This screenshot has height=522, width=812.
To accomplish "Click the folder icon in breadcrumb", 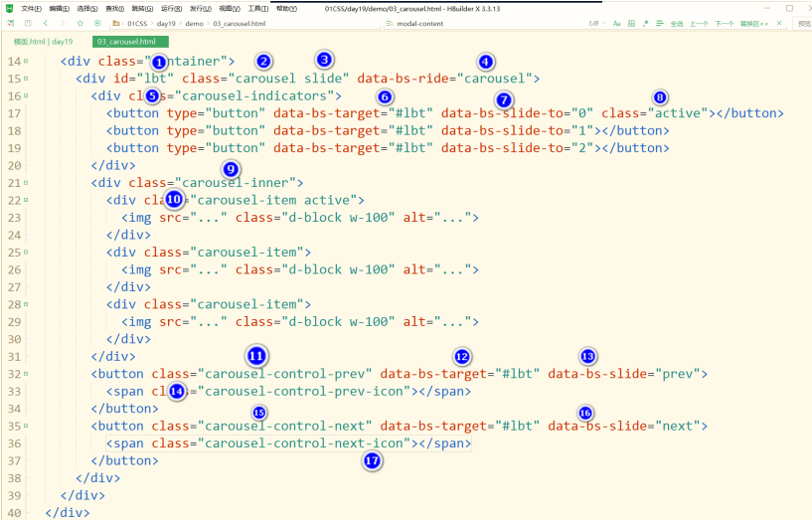I will click(x=116, y=23).
